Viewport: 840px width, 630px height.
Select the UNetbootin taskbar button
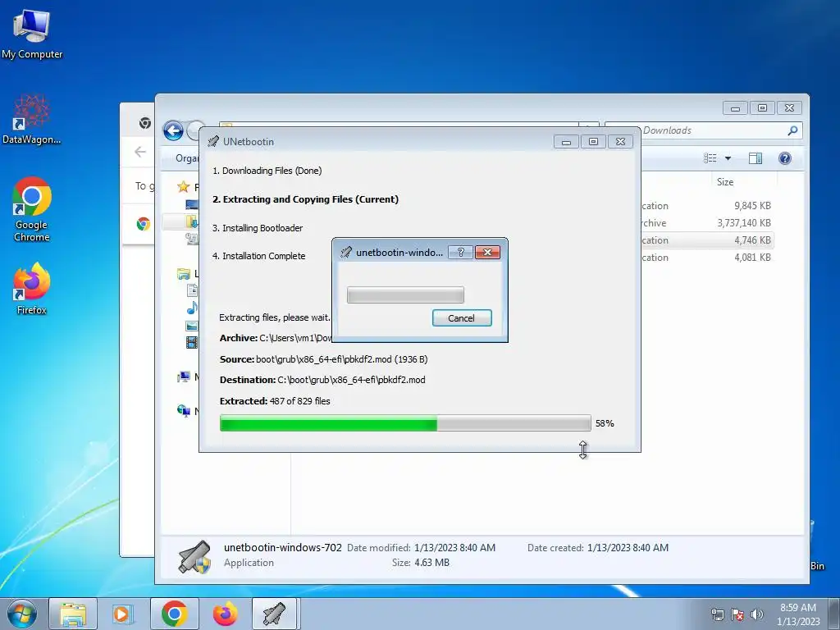[x=274, y=614]
